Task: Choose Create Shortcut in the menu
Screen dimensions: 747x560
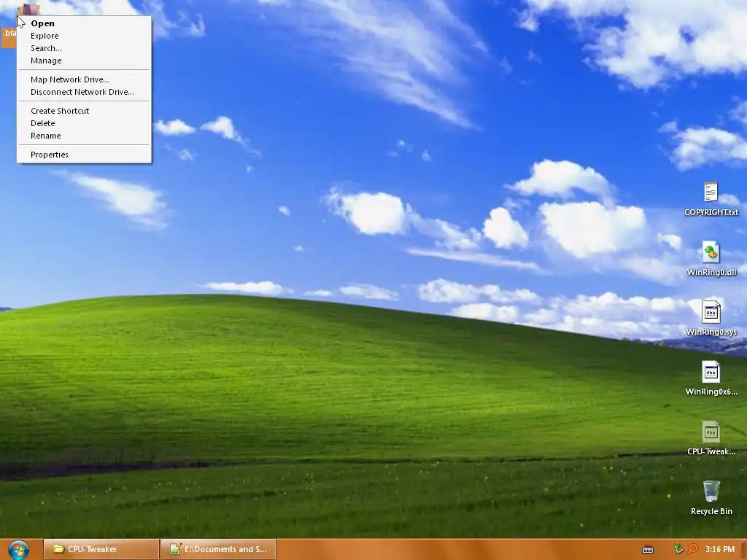Action: tap(84, 111)
